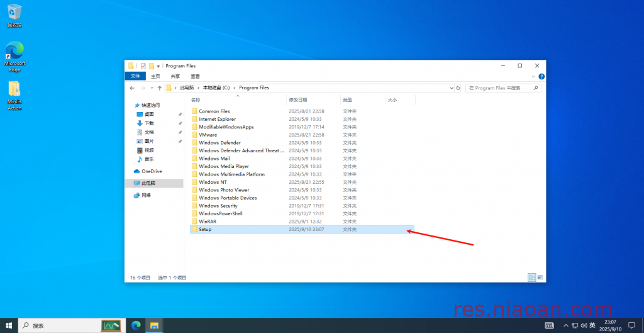Select Windows Defender Advanced Threat folder

303,150
